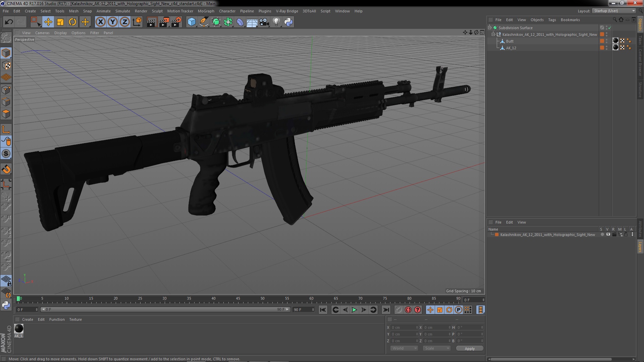Image resolution: width=644 pixels, height=362 pixels.
Task: Open the Python script icon in toolbar
Action: 288,22
